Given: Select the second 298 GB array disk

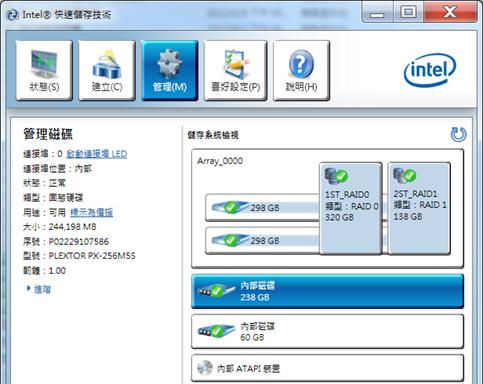Looking at the screenshot, I should coord(262,241).
